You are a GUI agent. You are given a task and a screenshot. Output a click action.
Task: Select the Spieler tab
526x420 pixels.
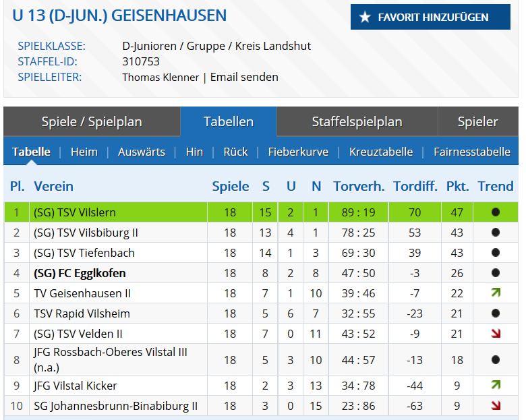click(477, 122)
